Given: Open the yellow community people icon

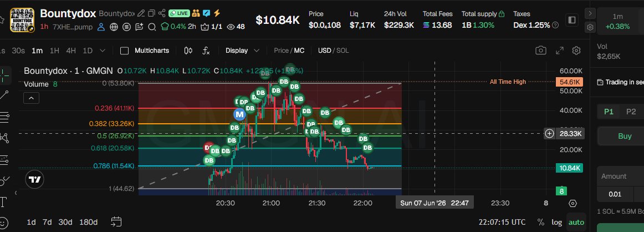Looking at the screenshot, I should click(196, 13).
